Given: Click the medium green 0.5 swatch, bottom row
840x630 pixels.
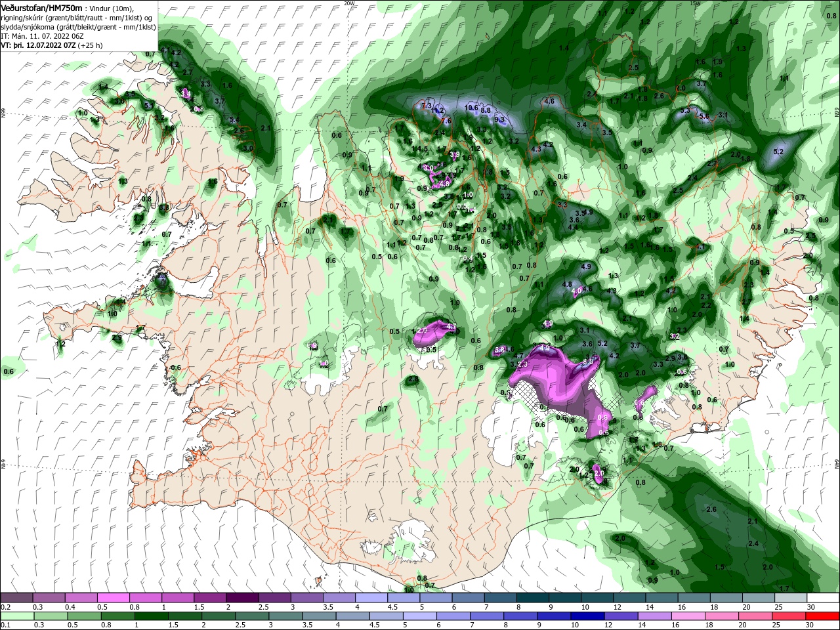Looking at the screenshot, I should click(84, 616).
